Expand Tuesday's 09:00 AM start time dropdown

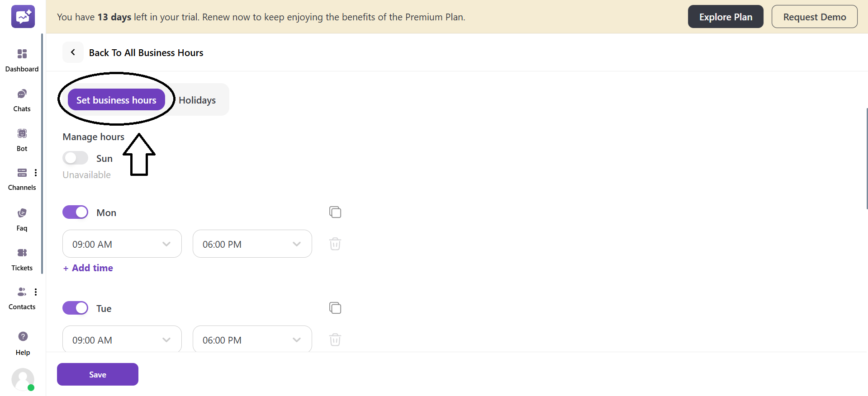pyautogui.click(x=122, y=340)
